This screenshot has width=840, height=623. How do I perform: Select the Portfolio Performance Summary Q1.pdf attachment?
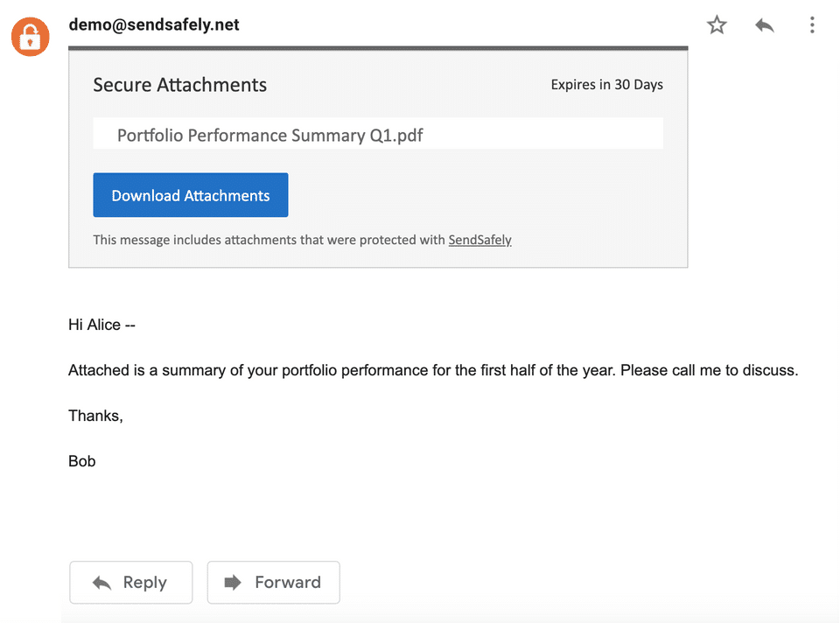[x=270, y=135]
